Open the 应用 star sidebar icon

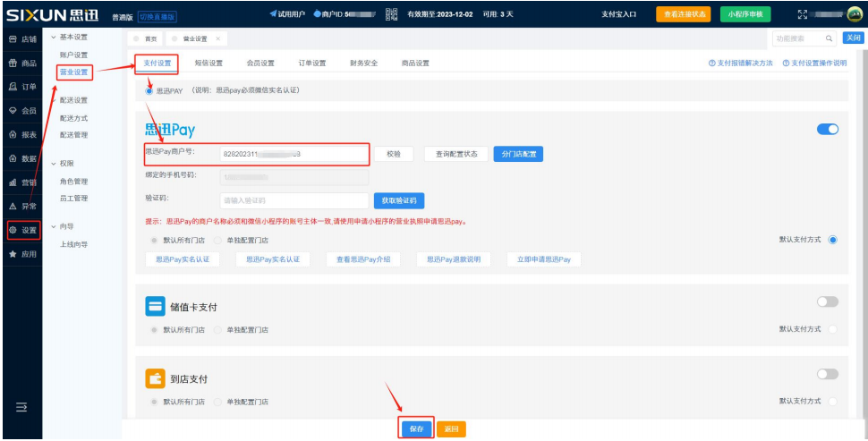[x=13, y=254]
